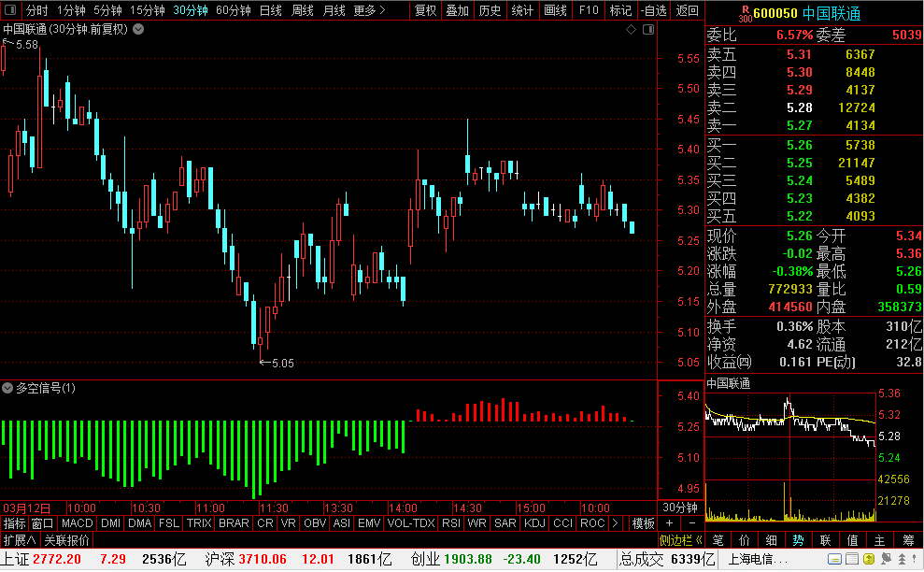
Task: Click the 窗口 window tab
Action: (42, 523)
